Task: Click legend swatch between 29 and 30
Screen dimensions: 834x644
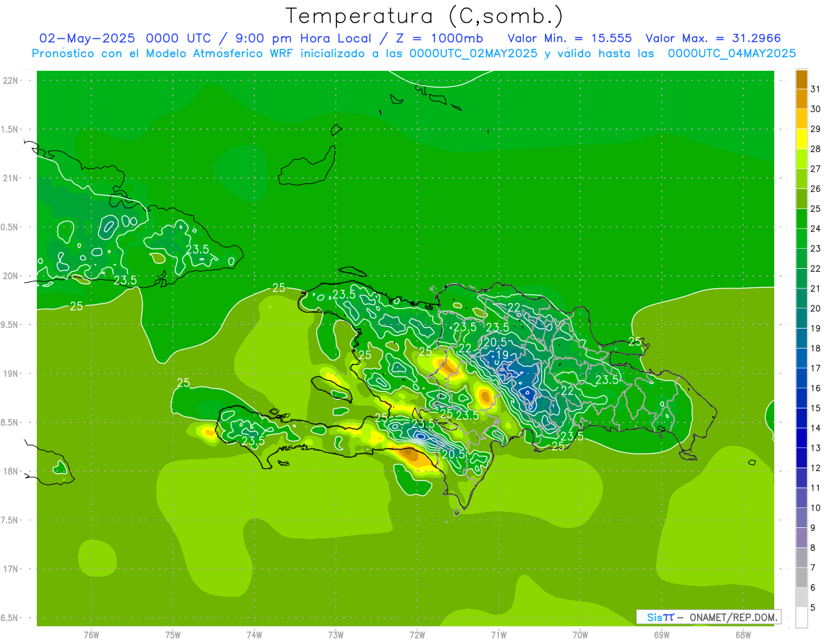Action: (x=801, y=119)
